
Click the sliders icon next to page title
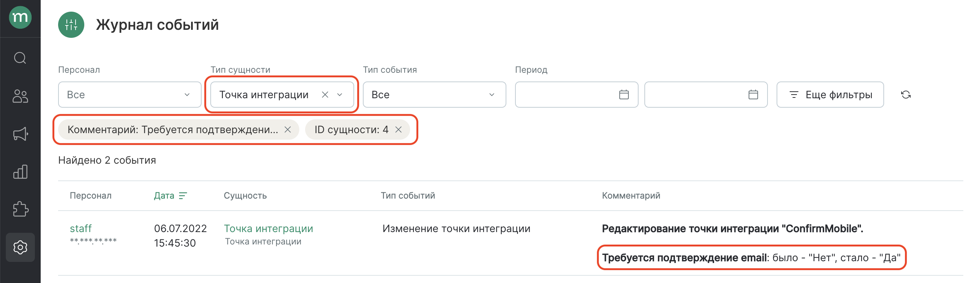tap(71, 25)
